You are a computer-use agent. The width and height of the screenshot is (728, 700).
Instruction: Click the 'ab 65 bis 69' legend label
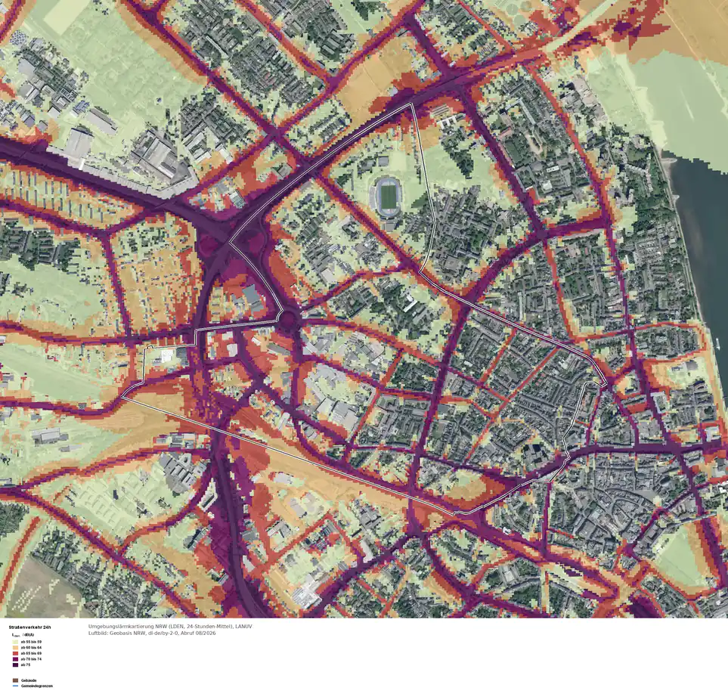(31, 653)
